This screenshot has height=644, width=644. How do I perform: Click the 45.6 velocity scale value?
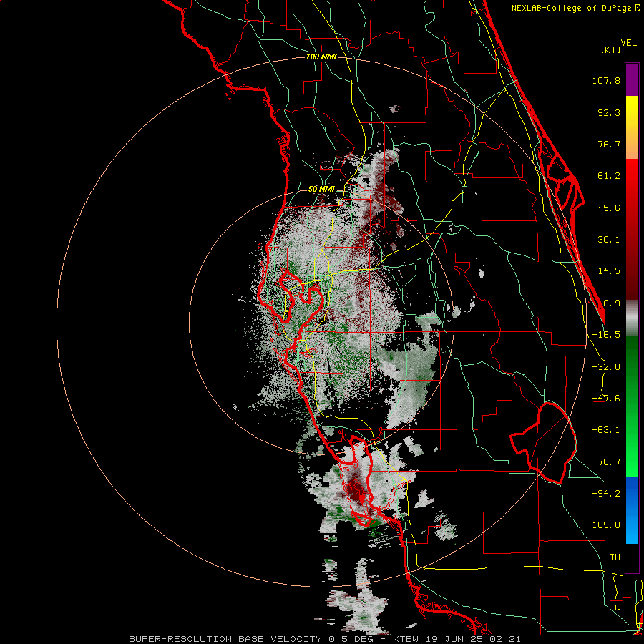pos(609,208)
